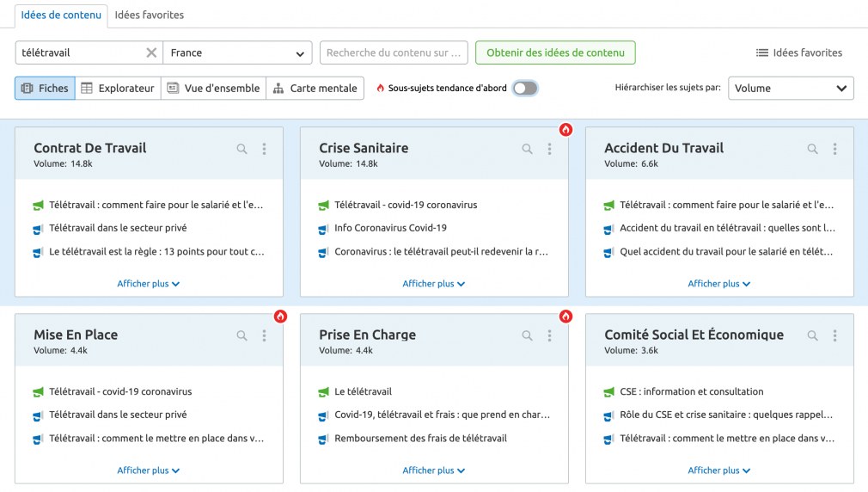Select the Explorateur view tab
The height and width of the screenshot is (492, 868).
coord(118,88)
